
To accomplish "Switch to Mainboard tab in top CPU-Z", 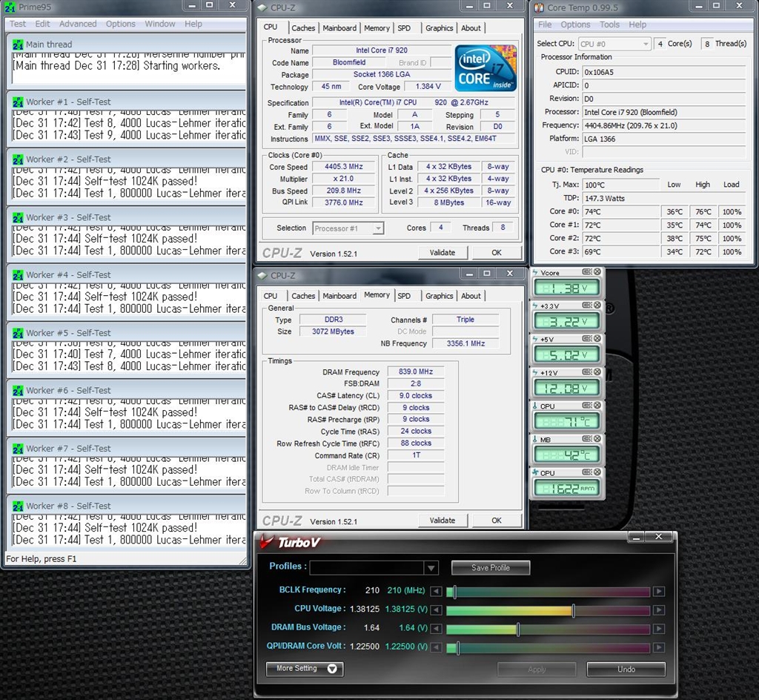I will [339, 28].
